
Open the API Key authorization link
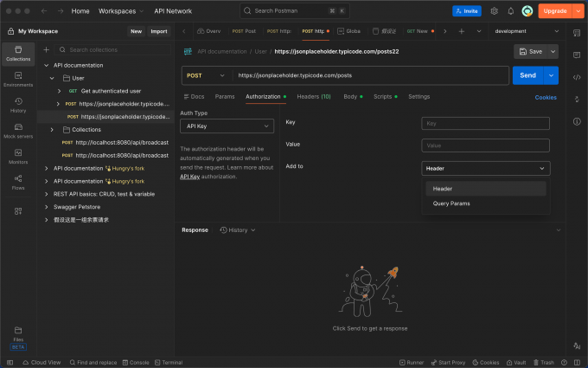pyautogui.click(x=189, y=177)
